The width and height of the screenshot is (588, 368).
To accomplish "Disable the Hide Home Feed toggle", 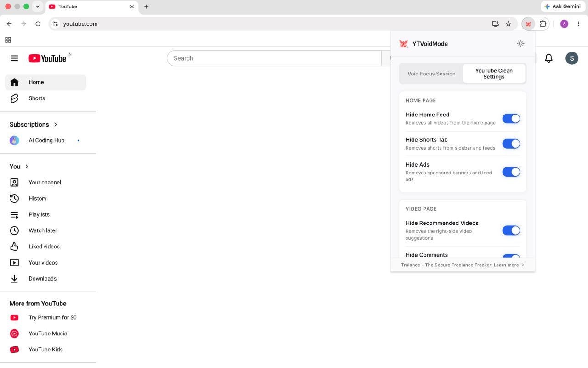I will point(511,119).
